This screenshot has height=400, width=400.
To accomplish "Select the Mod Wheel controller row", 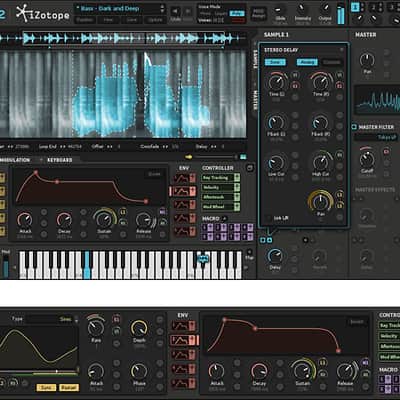I will click(x=221, y=207).
